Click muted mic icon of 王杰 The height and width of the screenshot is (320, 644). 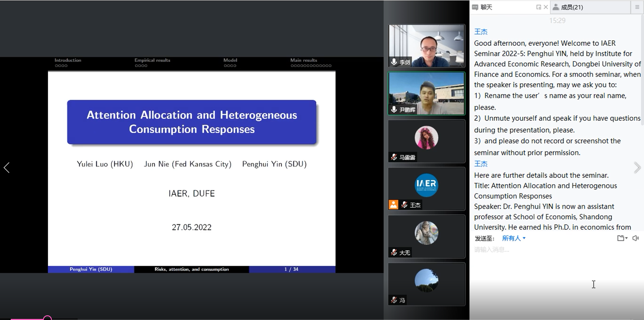(x=405, y=205)
